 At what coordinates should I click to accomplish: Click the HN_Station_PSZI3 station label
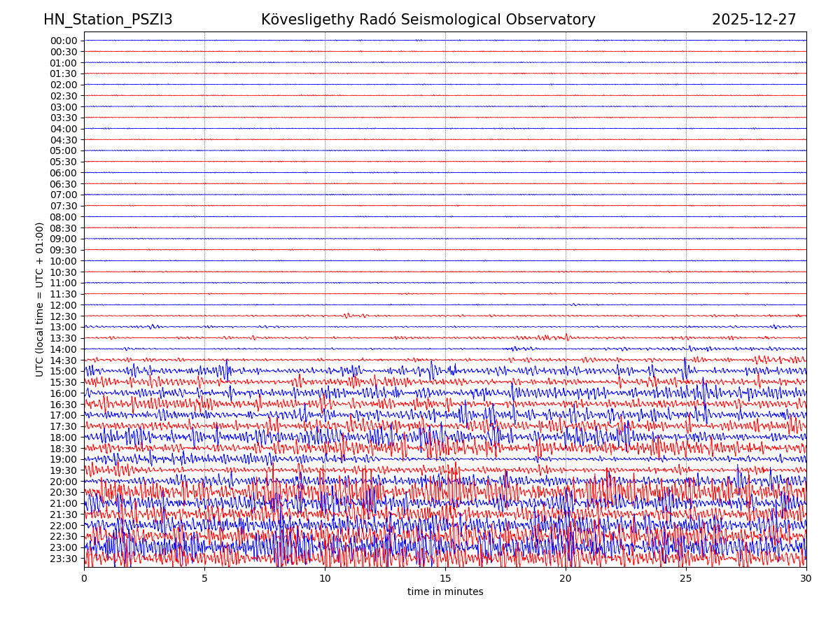108,20
